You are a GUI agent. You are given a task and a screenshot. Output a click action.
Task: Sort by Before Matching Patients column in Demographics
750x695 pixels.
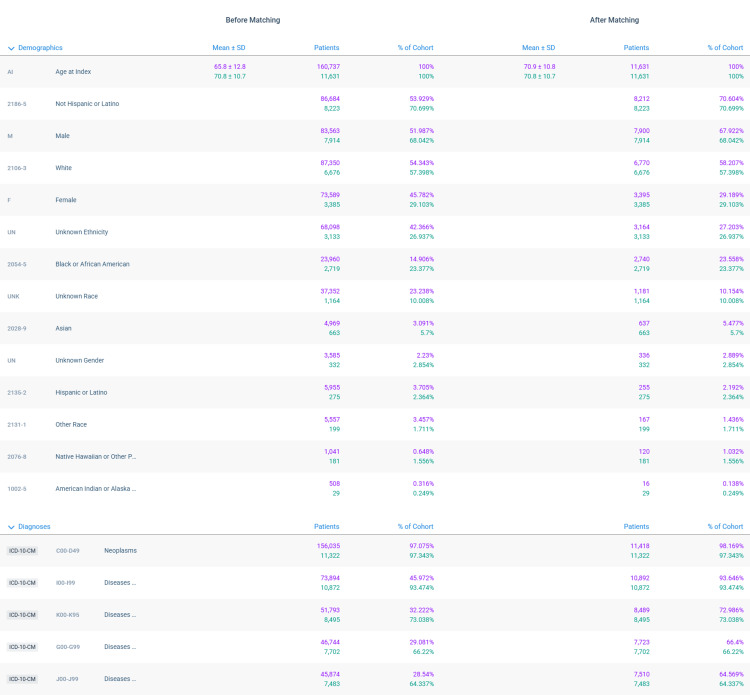326,48
